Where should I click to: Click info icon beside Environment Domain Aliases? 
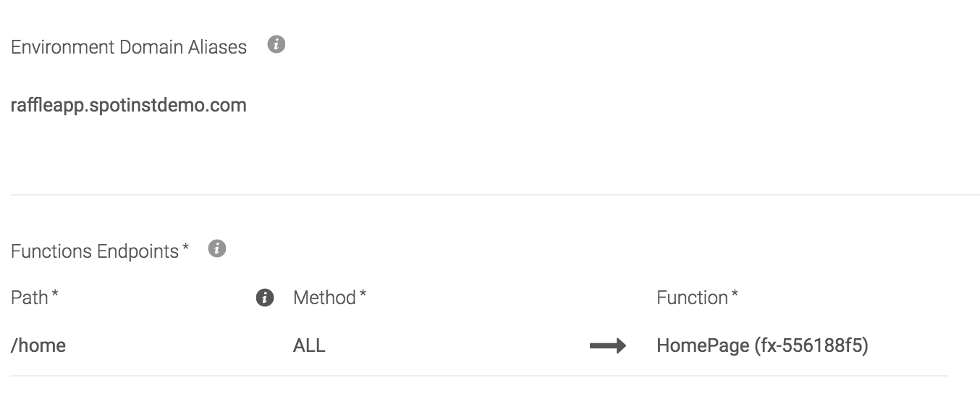pos(276,45)
